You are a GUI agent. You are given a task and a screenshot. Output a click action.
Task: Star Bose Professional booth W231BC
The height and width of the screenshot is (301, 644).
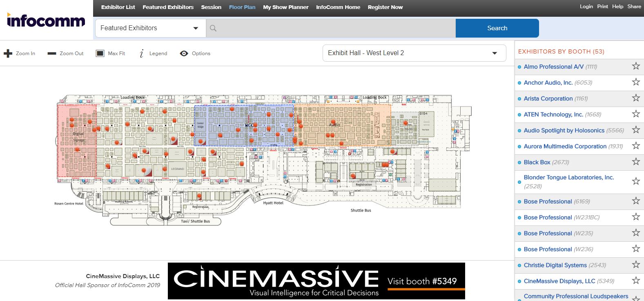point(636,217)
